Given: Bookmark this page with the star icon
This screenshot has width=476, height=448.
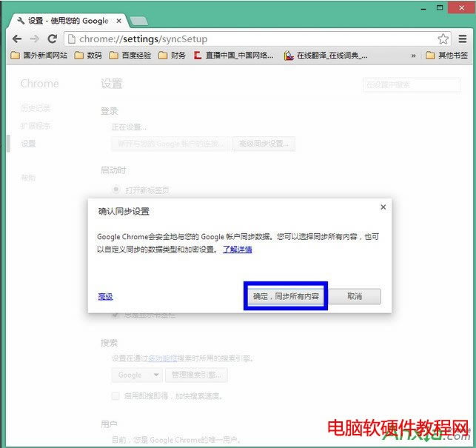Looking at the screenshot, I should pyautogui.click(x=443, y=39).
